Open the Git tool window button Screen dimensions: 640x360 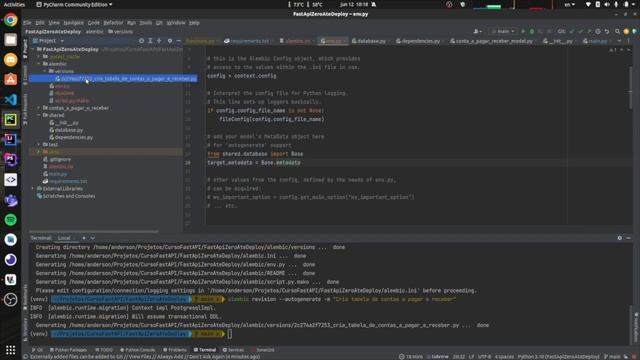coord(38,350)
